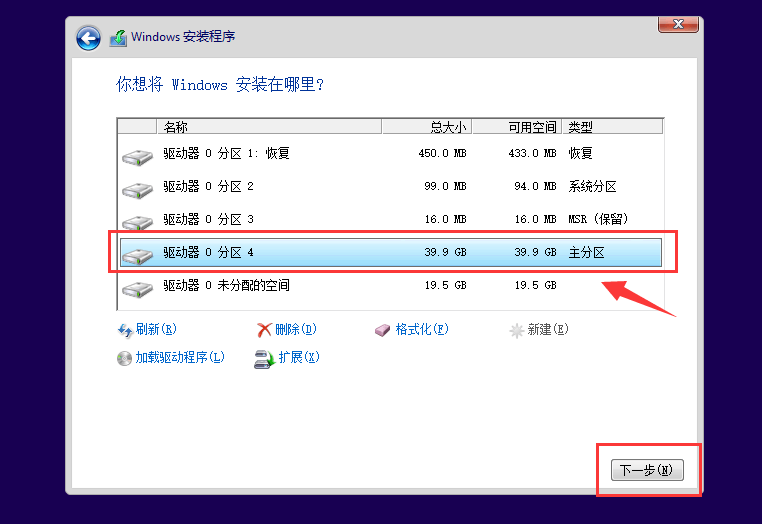The image size is (762, 524).
Task: Choose 格式化(F) to format partition
Action: coord(421,330)
